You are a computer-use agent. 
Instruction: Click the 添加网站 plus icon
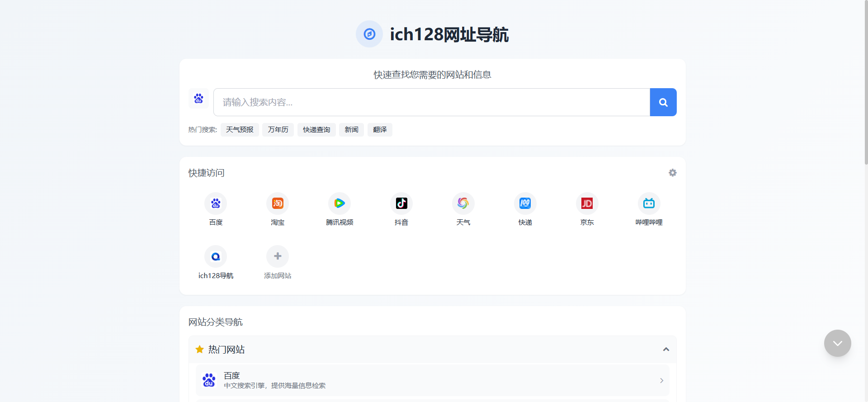tap(278, 257)
